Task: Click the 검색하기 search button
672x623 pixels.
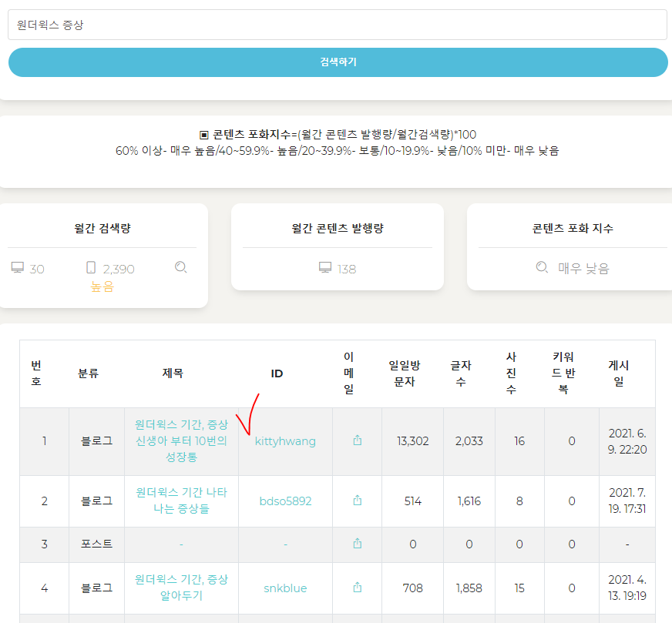Action: point(338,62)
